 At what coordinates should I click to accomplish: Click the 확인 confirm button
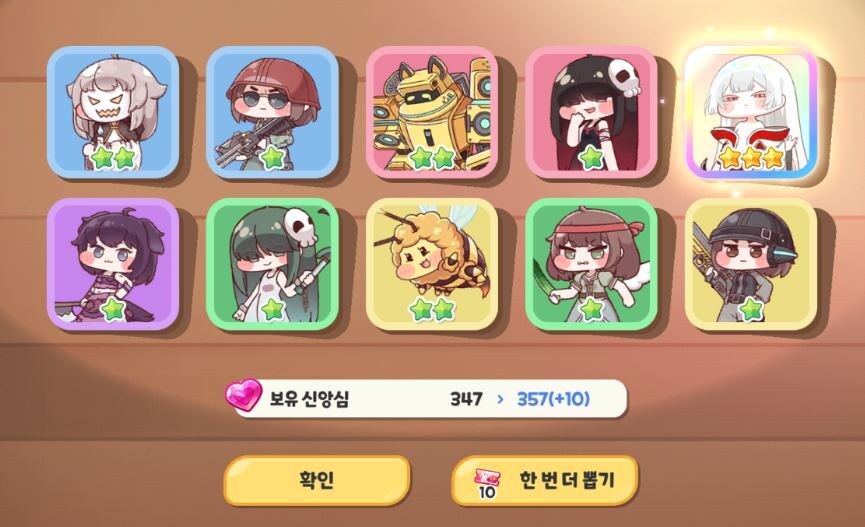coord(317,480)
